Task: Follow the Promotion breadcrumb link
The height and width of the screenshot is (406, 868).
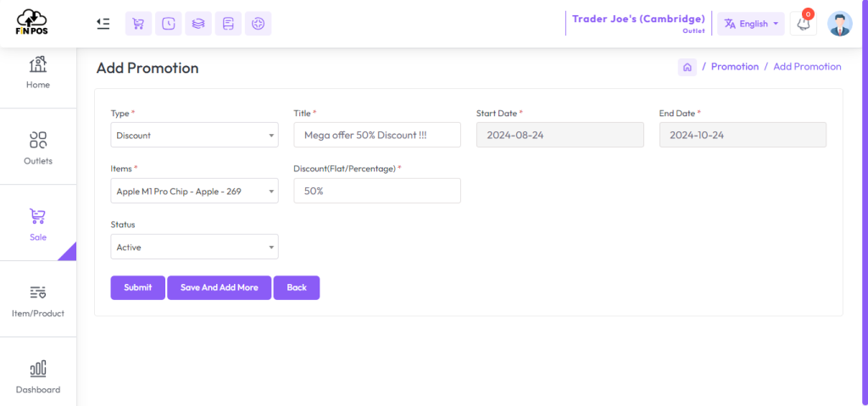Action: (735, 66)
